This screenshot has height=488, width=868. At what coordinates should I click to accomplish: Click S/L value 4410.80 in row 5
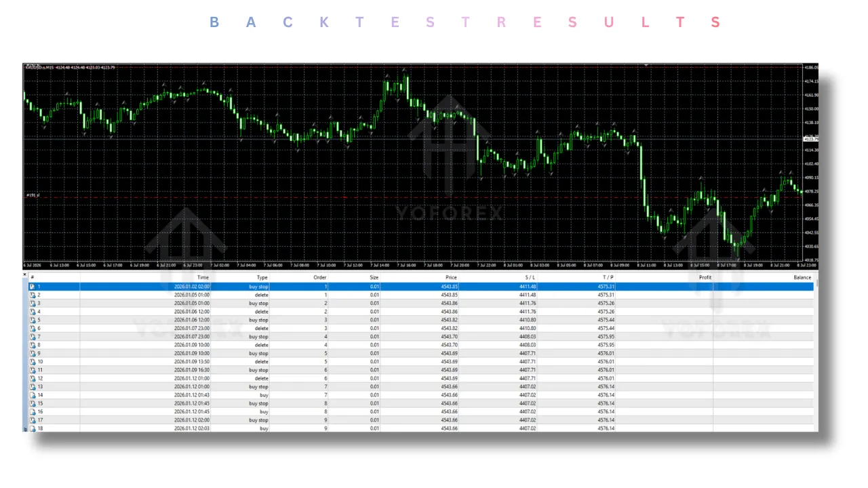pos(528,320)
